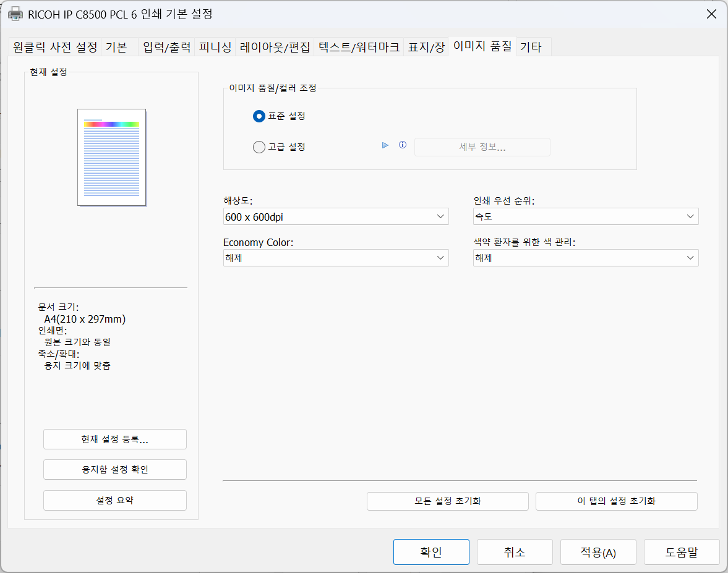Close the print settings dialog window
728x573 pixels.
point(711,14)
